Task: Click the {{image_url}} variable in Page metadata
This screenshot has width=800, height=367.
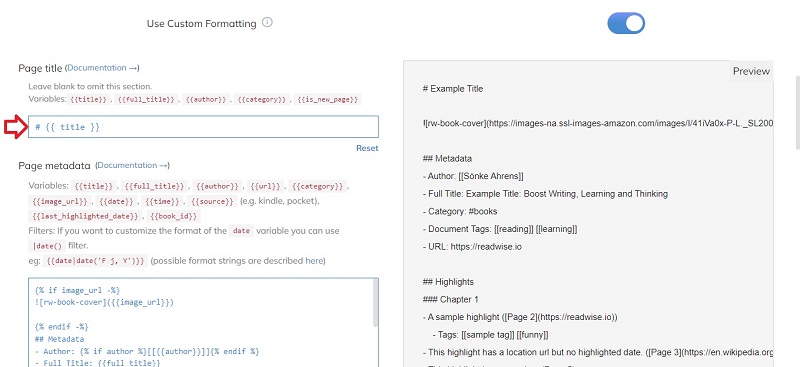Action: [61, 202]
